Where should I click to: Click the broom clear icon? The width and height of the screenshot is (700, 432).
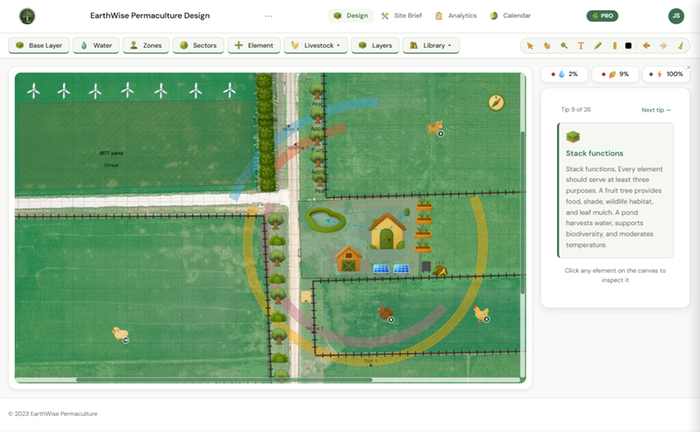click(680, 46)
